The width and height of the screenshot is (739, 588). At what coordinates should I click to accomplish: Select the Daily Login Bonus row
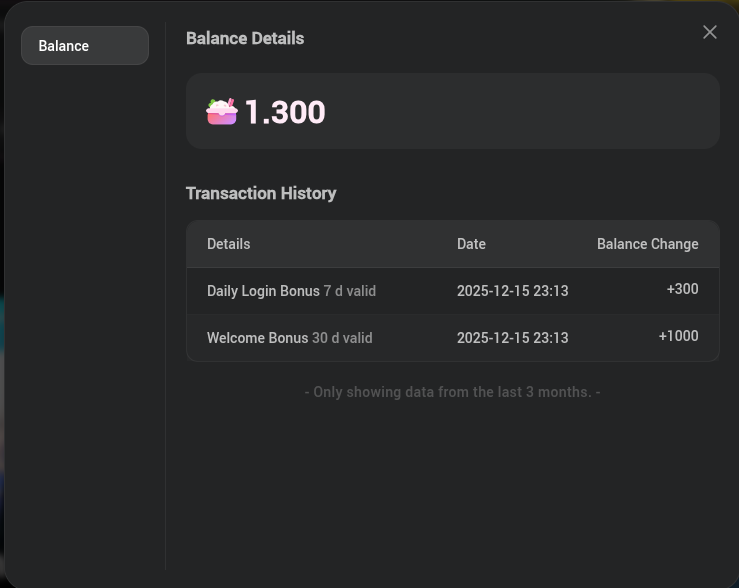(453, 291)
